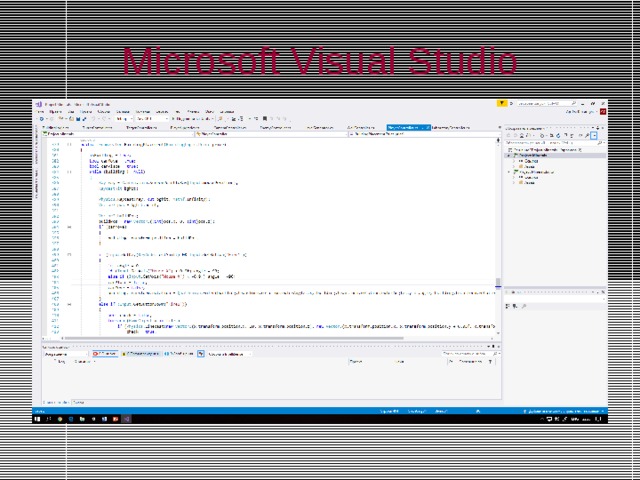Open the Отладка (Debug) menu
640x480 pixels.
(123, 111)
